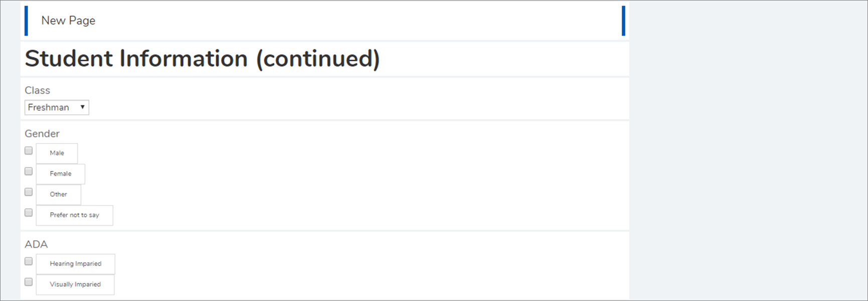Click the ADA field label
The image size is (868, 301).
tap(36, 244)
